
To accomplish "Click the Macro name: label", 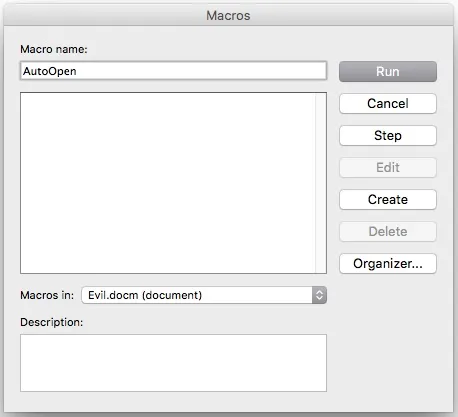I will (x=54, y=49).
